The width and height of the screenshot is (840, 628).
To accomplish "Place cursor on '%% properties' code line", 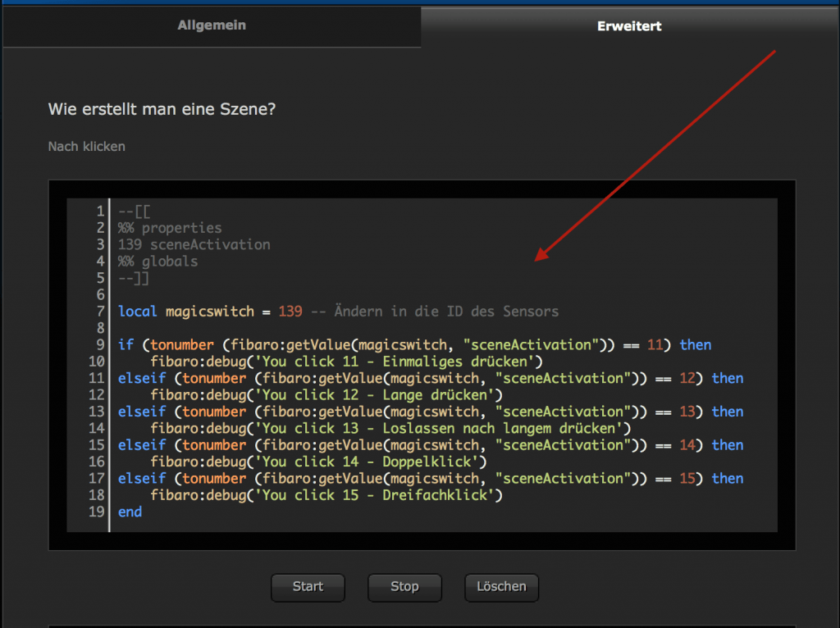I will click(x=170, y=228).
